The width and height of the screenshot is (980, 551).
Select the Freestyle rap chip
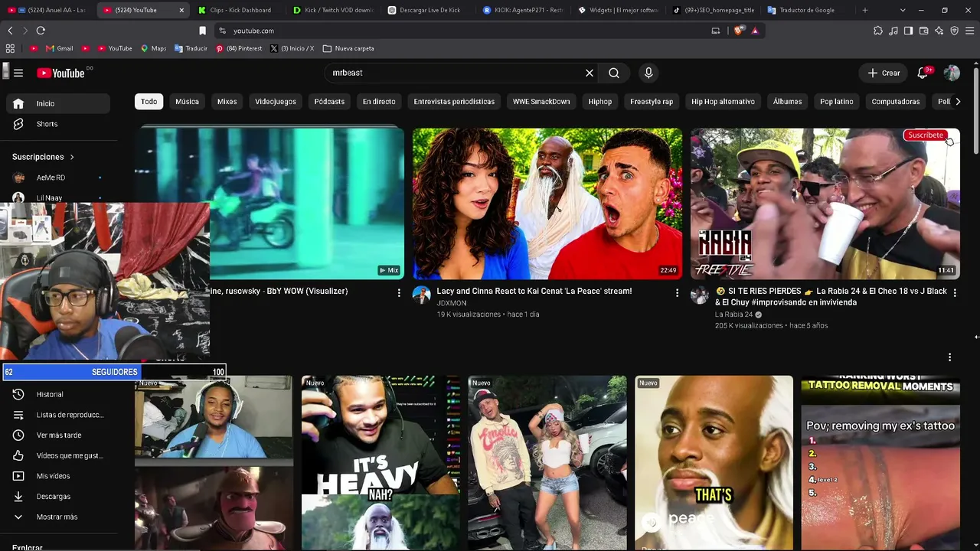coord(652,102)
